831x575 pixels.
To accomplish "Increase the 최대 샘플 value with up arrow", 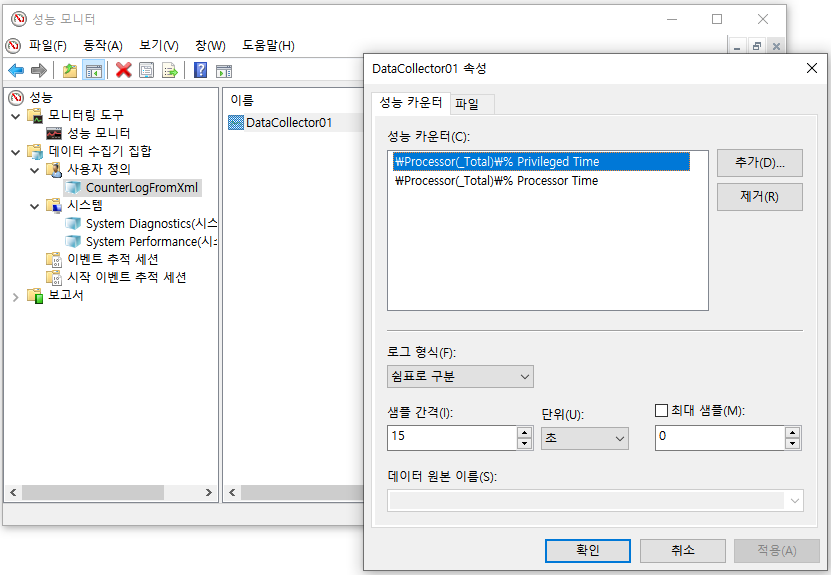I will 792,432.
